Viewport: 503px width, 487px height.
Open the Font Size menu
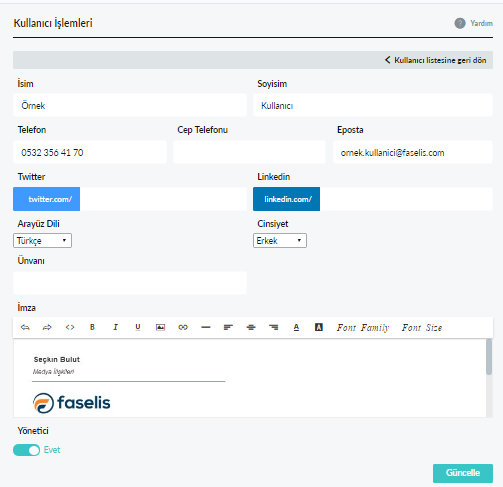(422, 328)
